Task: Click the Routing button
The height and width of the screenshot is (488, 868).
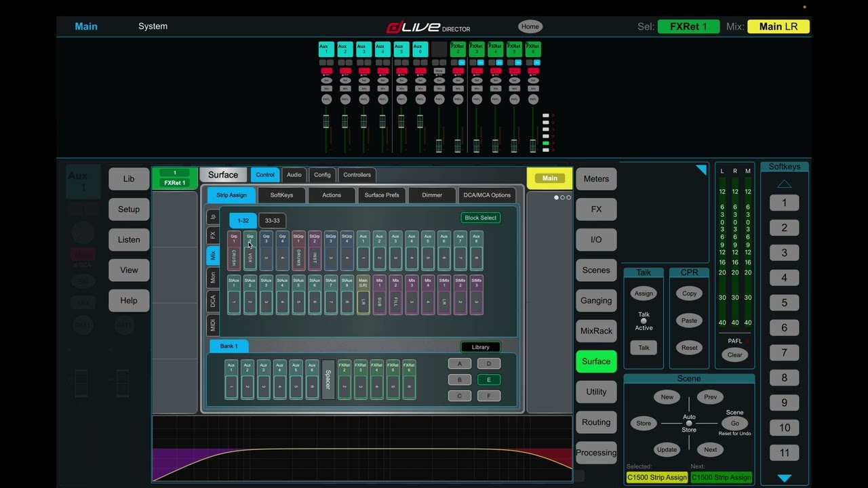Action: click(x=596, y=422)
